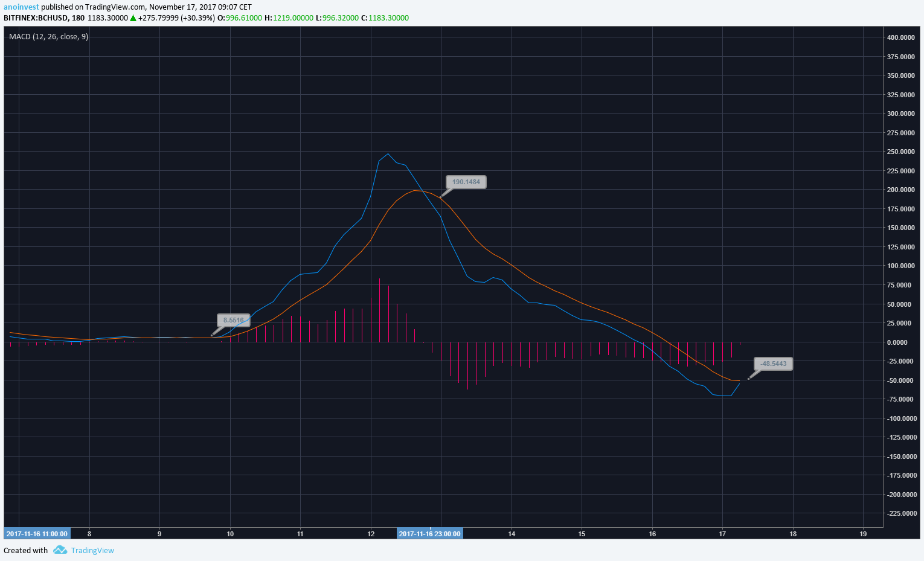Click the L:996.32000 low value

(x=337, y=18)
